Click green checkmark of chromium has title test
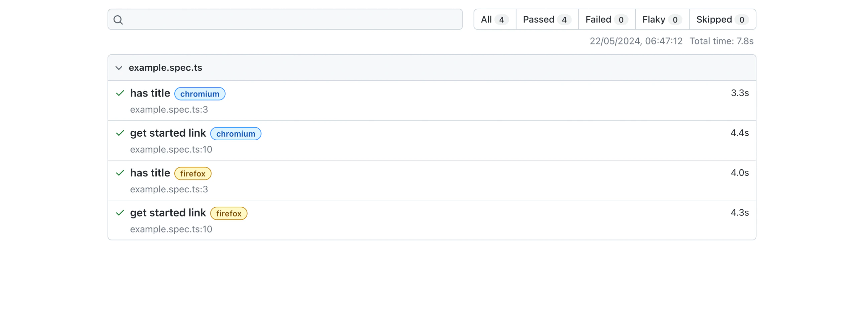The height and width of the screenshot is (334, 868). (120, 93)
